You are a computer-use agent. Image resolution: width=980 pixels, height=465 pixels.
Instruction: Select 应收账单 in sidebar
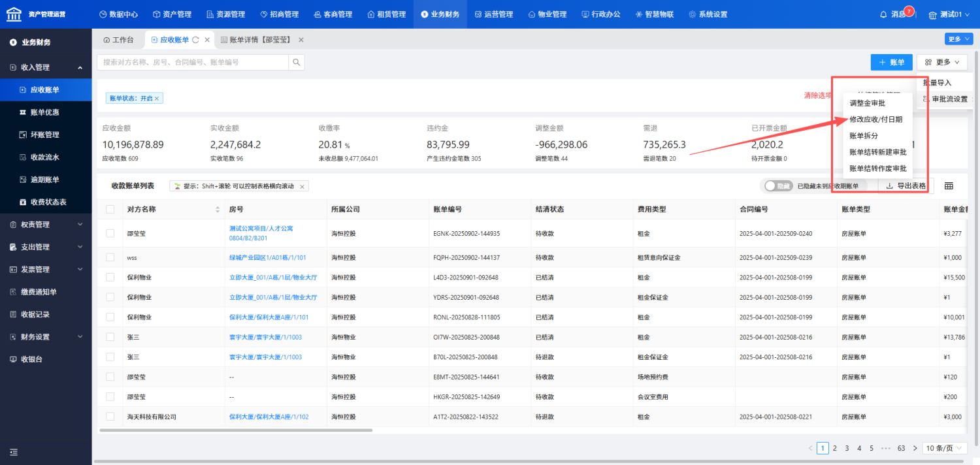pyautogui.click(x=46, y=89)
